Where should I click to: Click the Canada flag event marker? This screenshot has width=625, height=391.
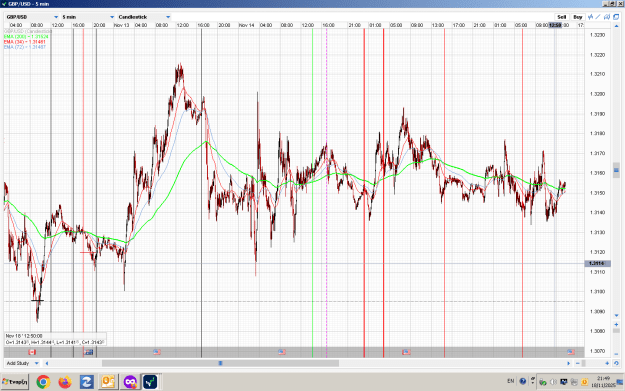click(32, 352)
